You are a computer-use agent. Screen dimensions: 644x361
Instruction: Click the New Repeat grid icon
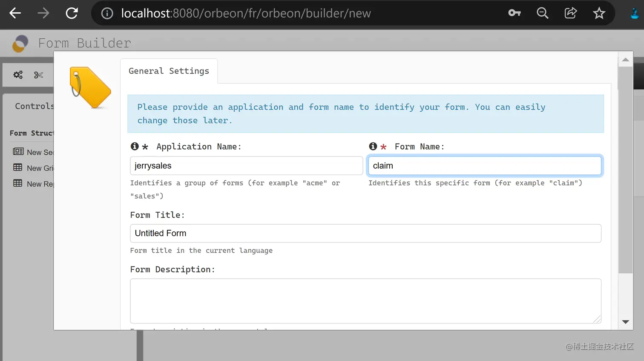pos(18,183)
